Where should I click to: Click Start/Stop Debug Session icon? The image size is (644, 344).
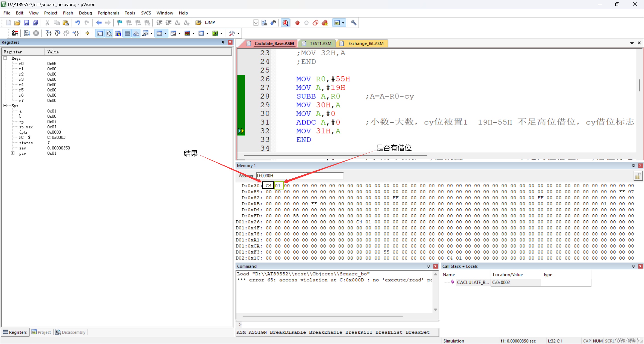pos(285,23)
